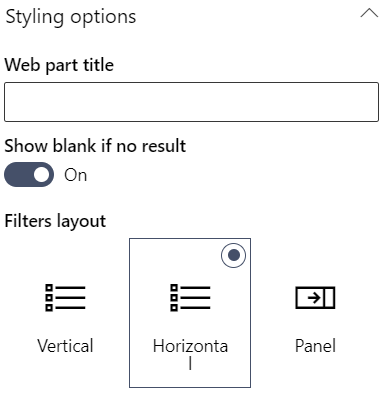
Task: Collapse Styling options with the chevron
Action: pos(369,14)
